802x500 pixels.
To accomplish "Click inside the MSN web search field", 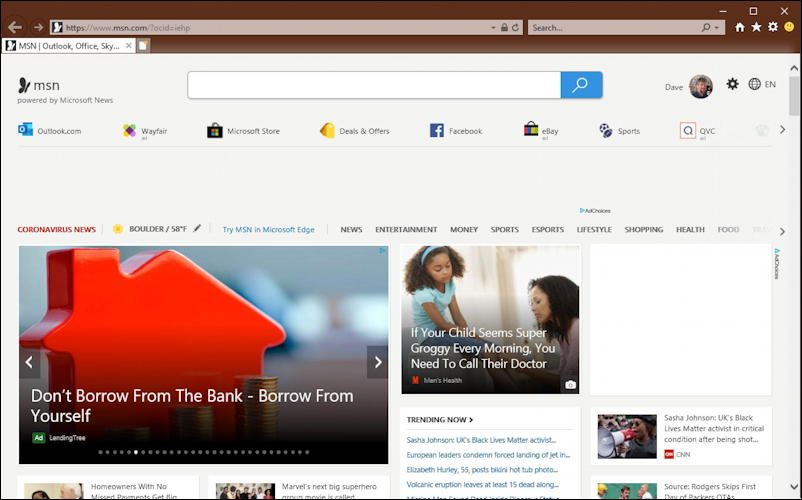I will [x=374, y=85].
